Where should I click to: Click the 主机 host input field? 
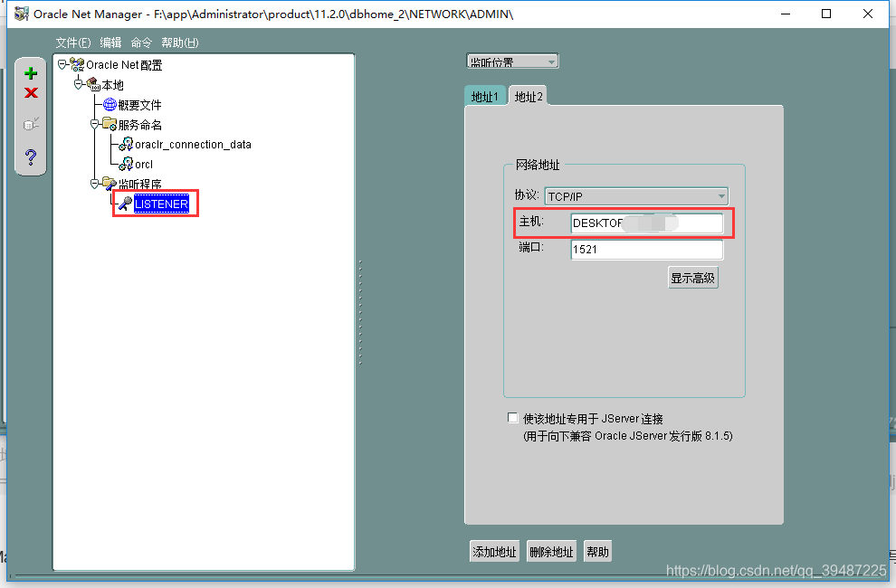(x=647, y=223)
